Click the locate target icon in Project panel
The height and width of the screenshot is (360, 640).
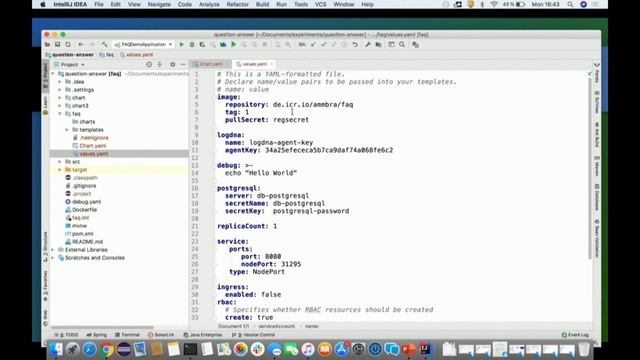pyautogui.click(x=149, y=64)
